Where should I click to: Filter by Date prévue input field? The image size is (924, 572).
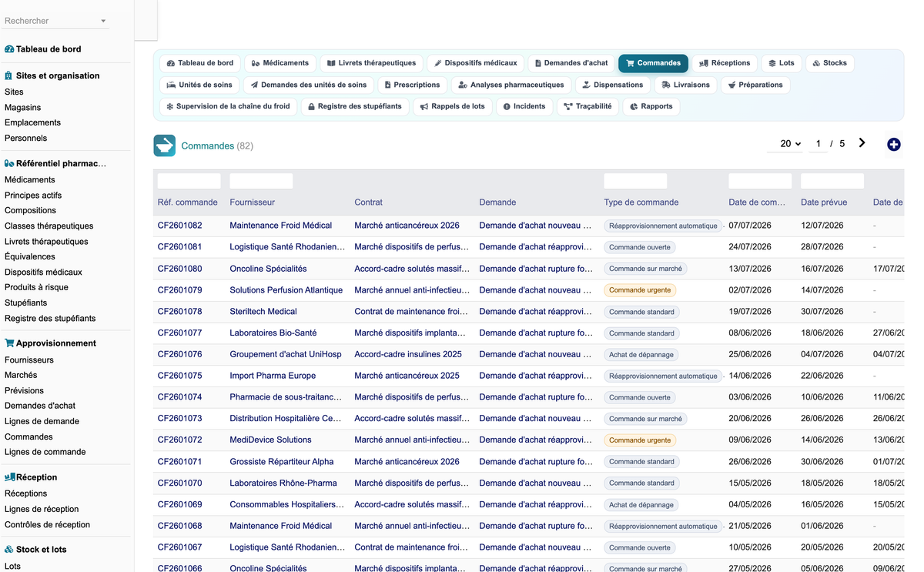click(832, 181)
